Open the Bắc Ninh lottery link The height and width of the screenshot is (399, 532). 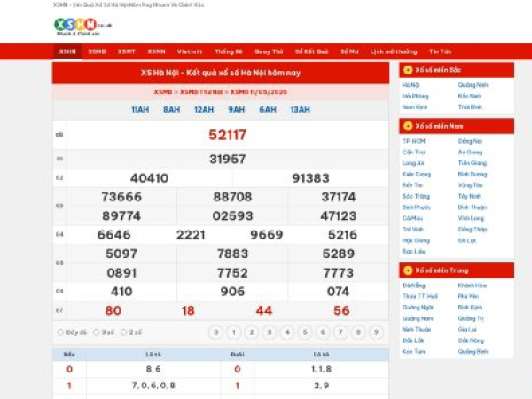coord(470,97)
